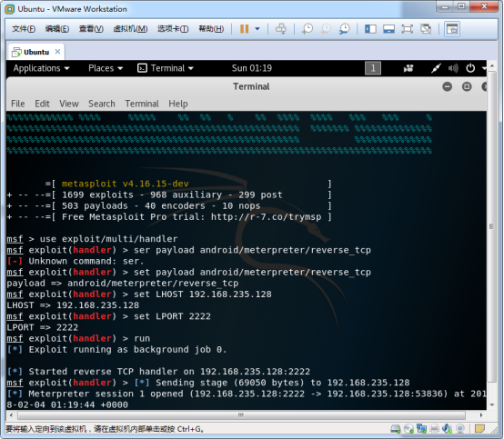This screenshot has height=439, width=504.
Task: Click the workspace 1 indicator
Action: point(373,68)
